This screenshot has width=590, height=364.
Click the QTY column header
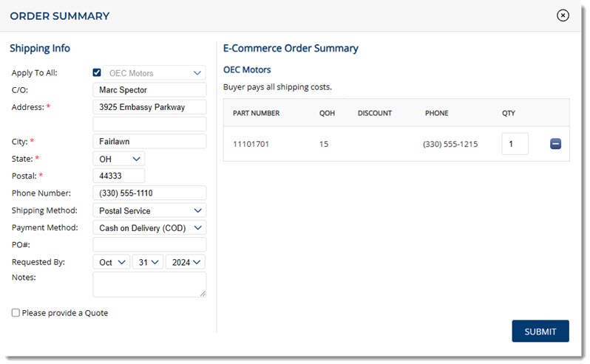point(509,113)
